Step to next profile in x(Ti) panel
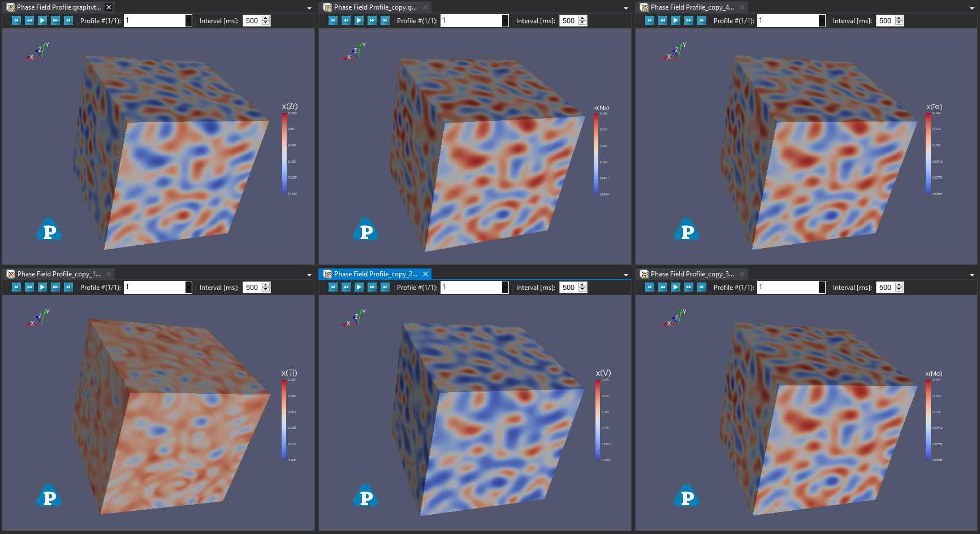The width and height of the screenshot is (980, 534). (55, 287)
